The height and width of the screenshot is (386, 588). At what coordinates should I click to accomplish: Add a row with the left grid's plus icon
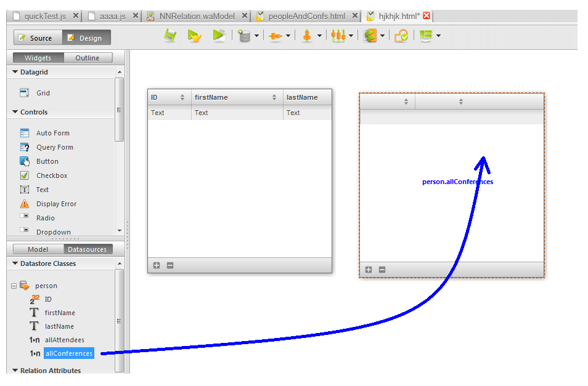157,265
